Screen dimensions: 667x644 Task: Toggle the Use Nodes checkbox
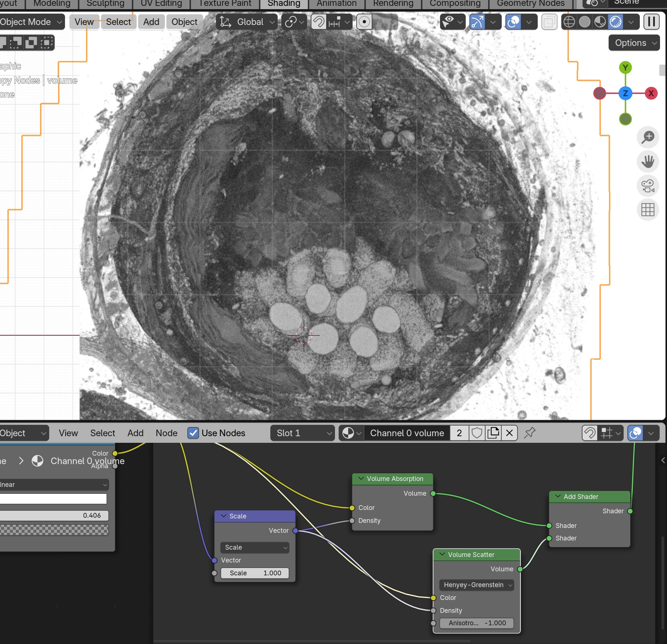coord(193,433)
